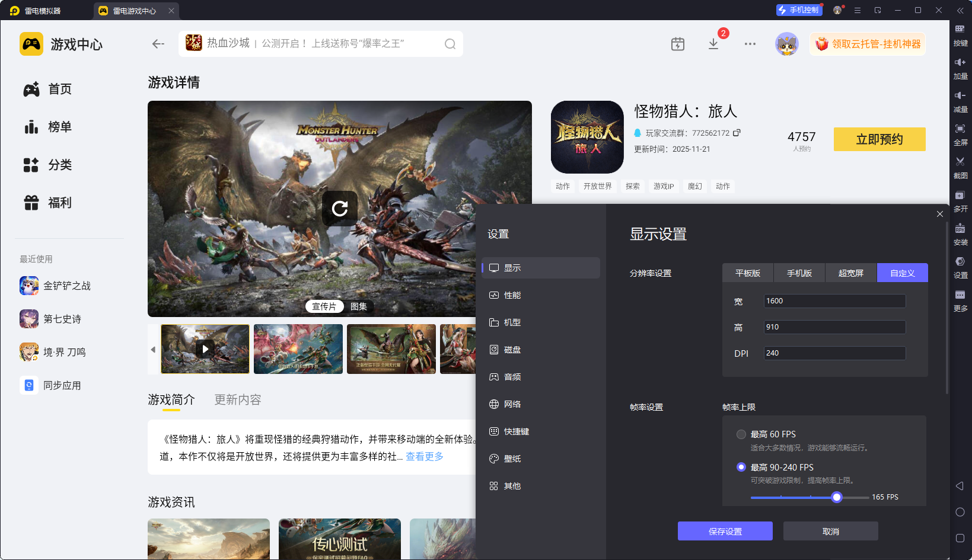The width and height of the screenshot is (972, 560).
Task: Switch to the 图集 gallery toggle
Action: pos(359,306)
